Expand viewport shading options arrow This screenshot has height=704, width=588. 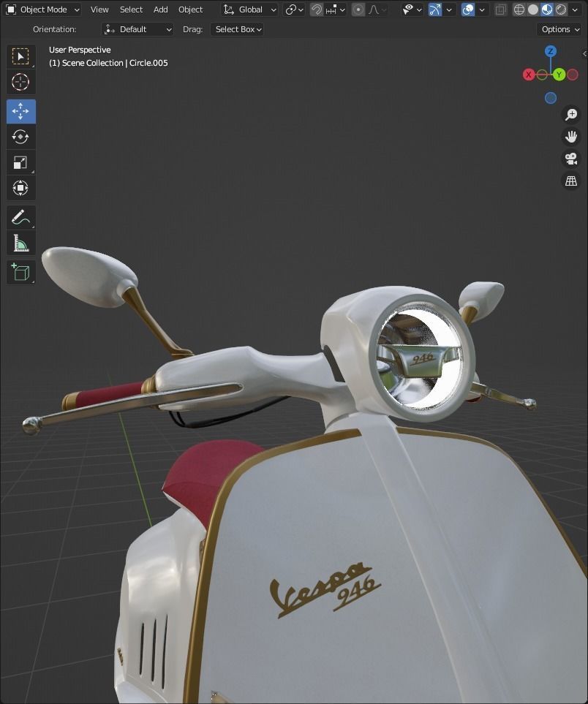(x=575, y=10)
